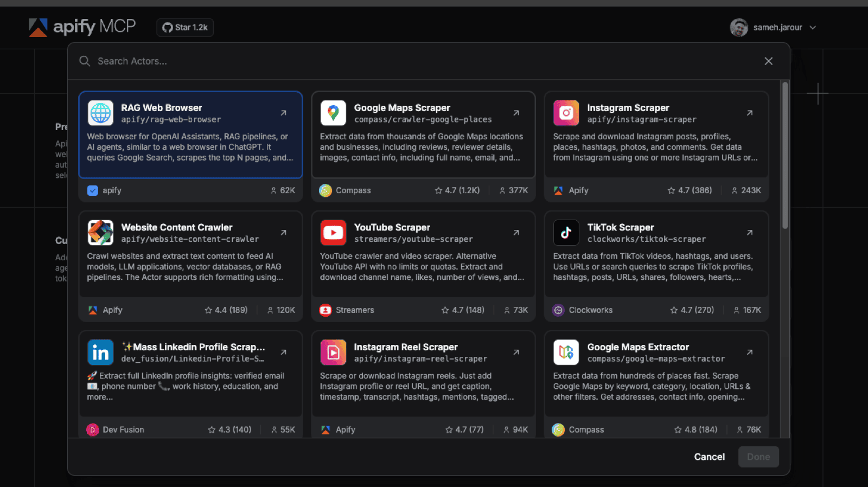Open Google Maps Scraper external link arrow
The image size is (868, 487).
[516, 113]
